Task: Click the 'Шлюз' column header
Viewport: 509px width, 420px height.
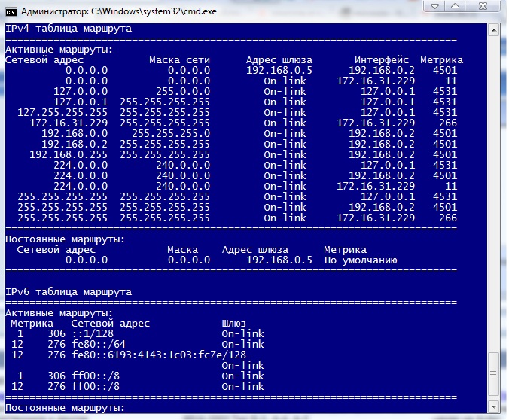Action: tap(233, 324)
